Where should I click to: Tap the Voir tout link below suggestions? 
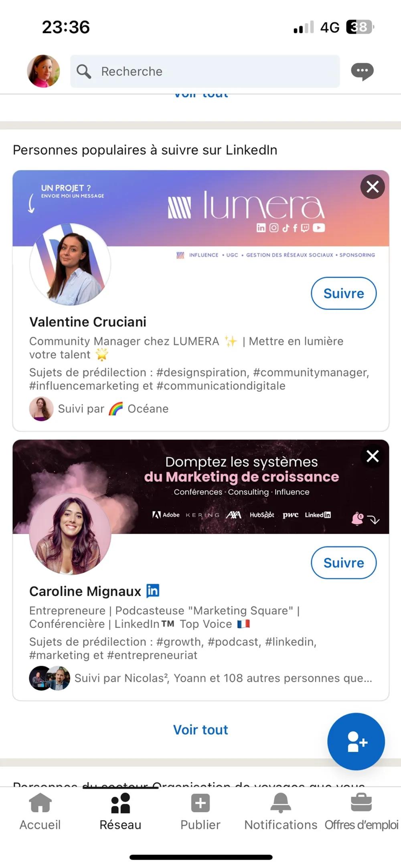200,730
